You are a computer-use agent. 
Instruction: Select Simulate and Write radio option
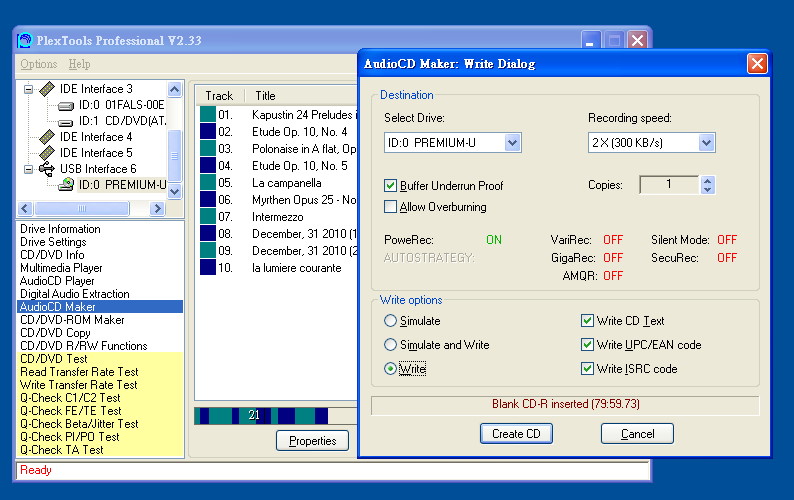pos(390,345)
